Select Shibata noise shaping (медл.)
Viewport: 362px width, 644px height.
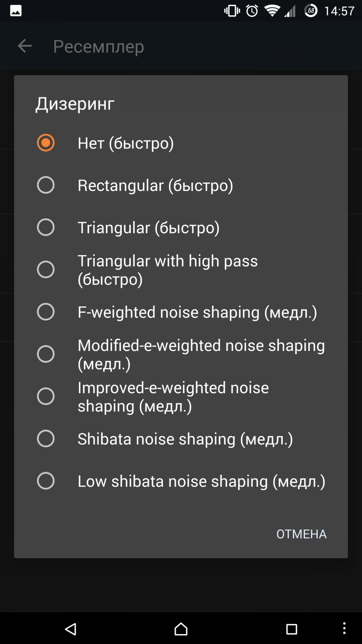coord(181,439)
